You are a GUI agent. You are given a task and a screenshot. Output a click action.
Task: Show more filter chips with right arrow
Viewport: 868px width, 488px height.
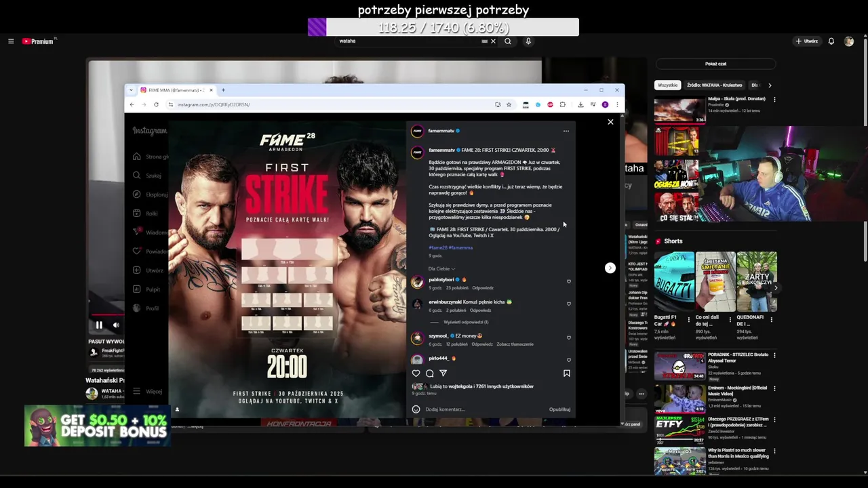click(770, 85)
